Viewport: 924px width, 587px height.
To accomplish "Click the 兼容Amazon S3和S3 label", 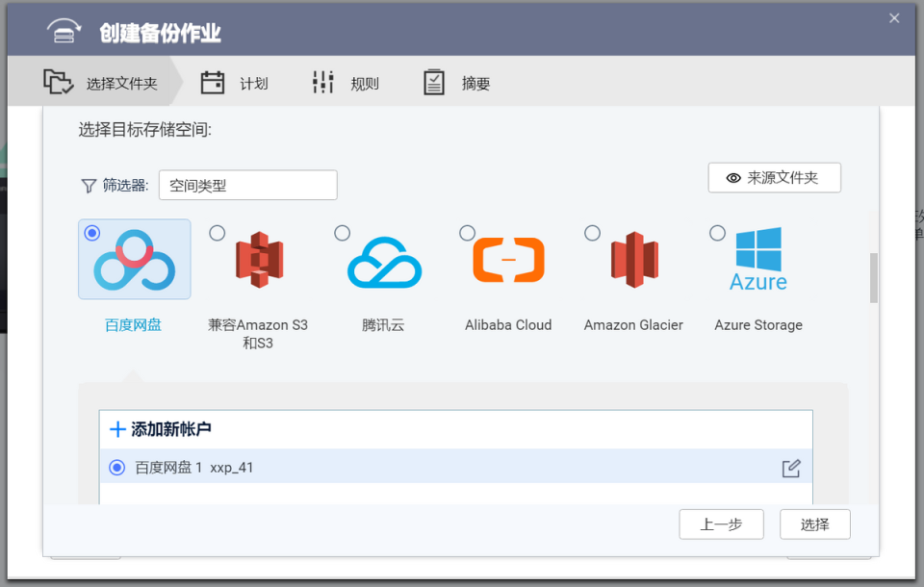I will point(258,334).
